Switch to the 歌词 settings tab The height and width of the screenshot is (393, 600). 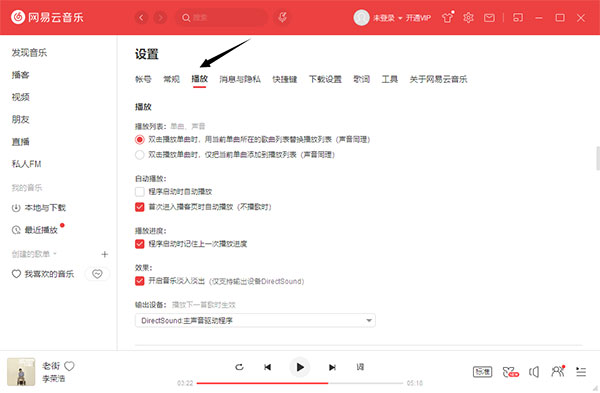[x=362, y=79]
